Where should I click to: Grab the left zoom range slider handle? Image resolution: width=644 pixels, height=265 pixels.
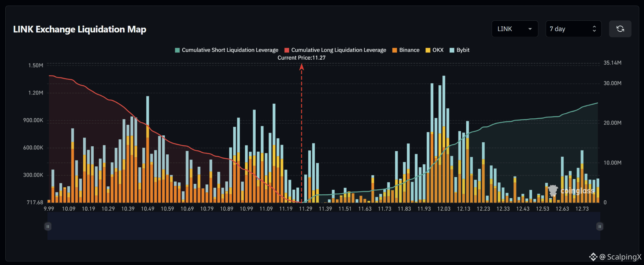coord(48,226)
